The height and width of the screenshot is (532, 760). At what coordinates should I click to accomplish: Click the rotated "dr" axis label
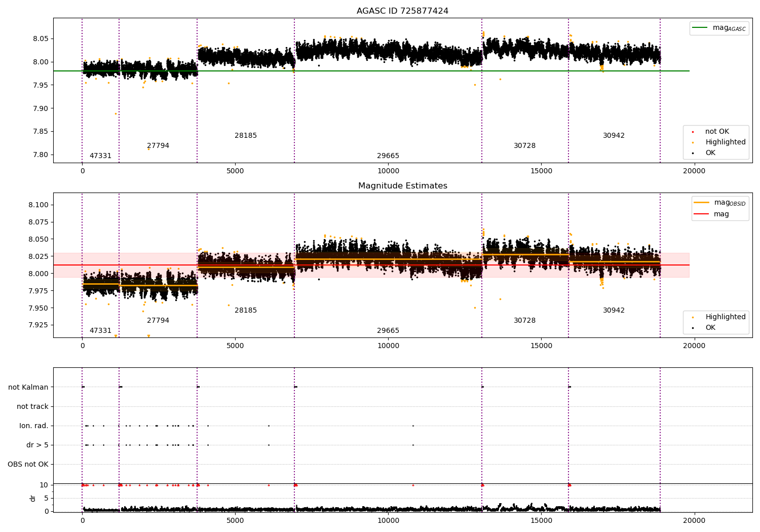point(33,498)
